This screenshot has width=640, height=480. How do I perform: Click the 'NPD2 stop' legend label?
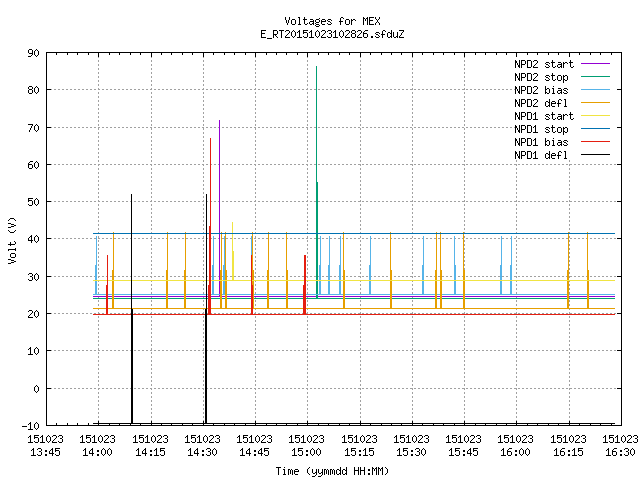pyautogui.click(x=541, y=77)
